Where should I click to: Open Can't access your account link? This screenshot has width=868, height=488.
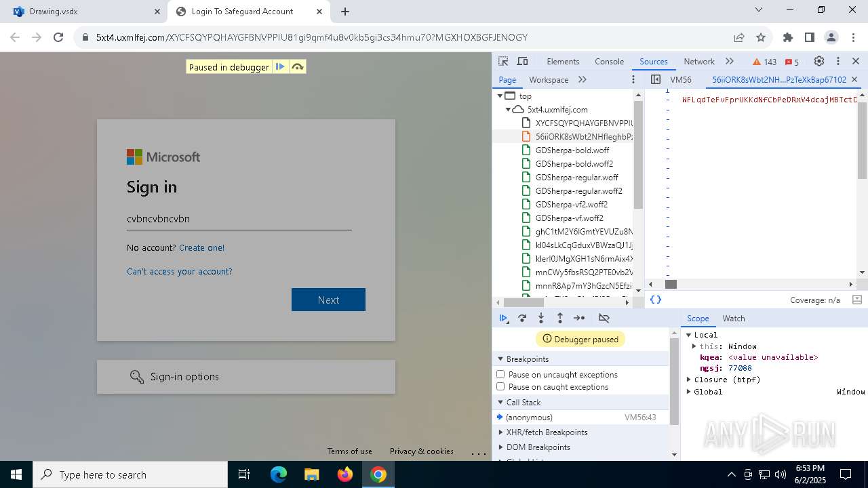point(180,271)
